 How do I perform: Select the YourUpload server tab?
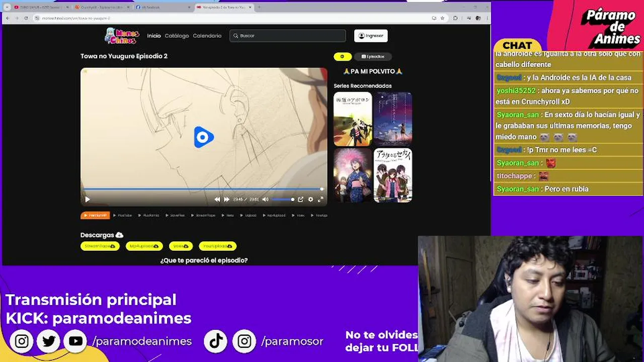(x=319, y=215)
